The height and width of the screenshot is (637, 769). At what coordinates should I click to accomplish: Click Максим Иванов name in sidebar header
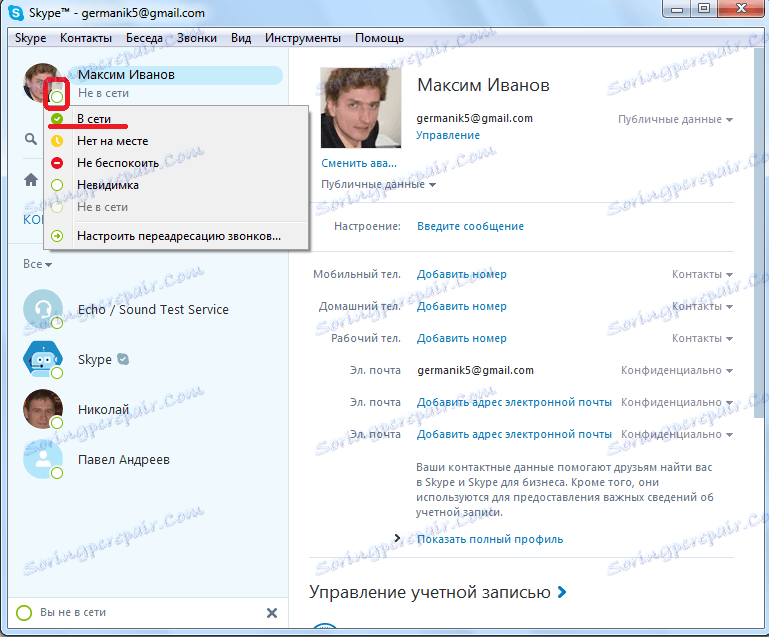click(127, 75)
